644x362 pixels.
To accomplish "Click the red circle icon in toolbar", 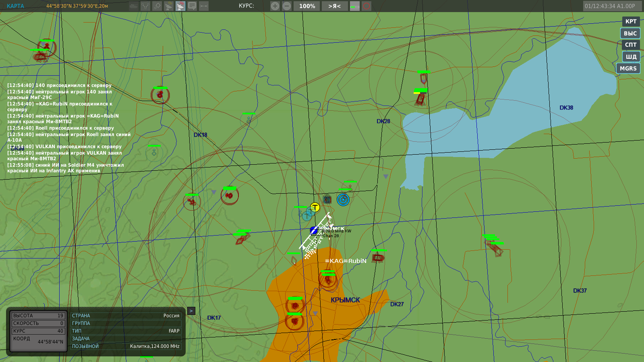I will (x=367, y=6).
